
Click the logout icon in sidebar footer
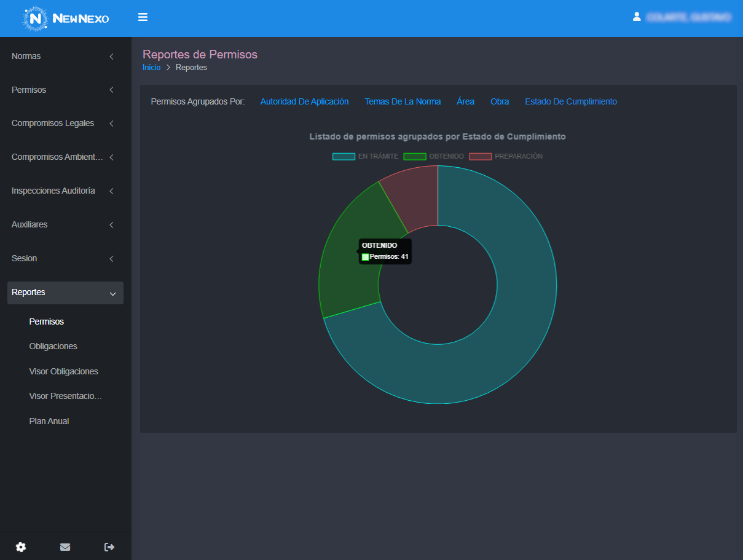[109, 547]
